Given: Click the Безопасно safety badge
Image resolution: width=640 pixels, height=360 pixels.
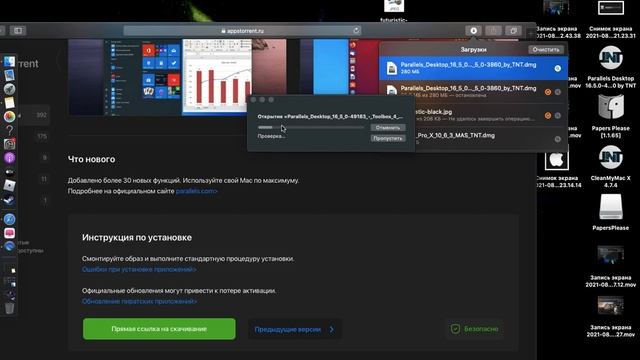Looking at the screenshot, I should point(475,329).
